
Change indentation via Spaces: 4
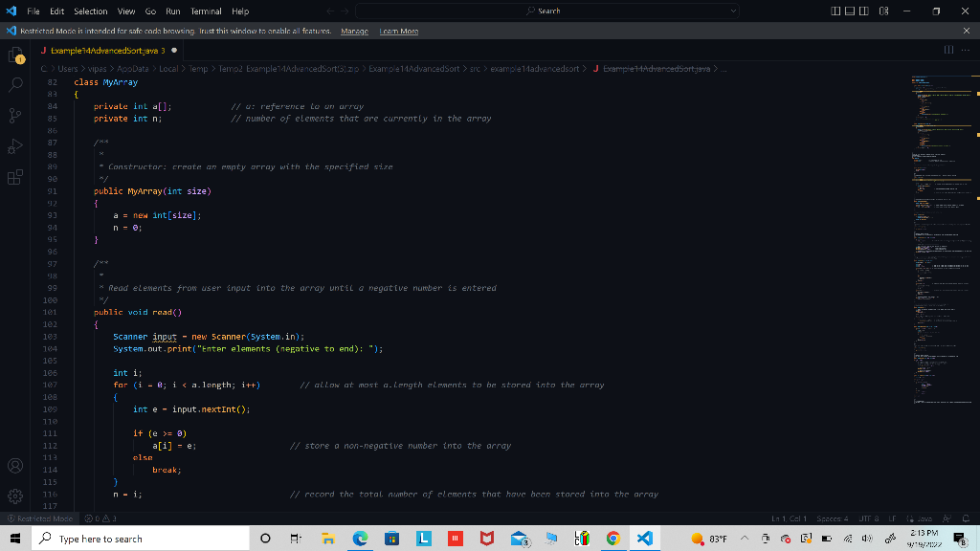pos(832,518)
